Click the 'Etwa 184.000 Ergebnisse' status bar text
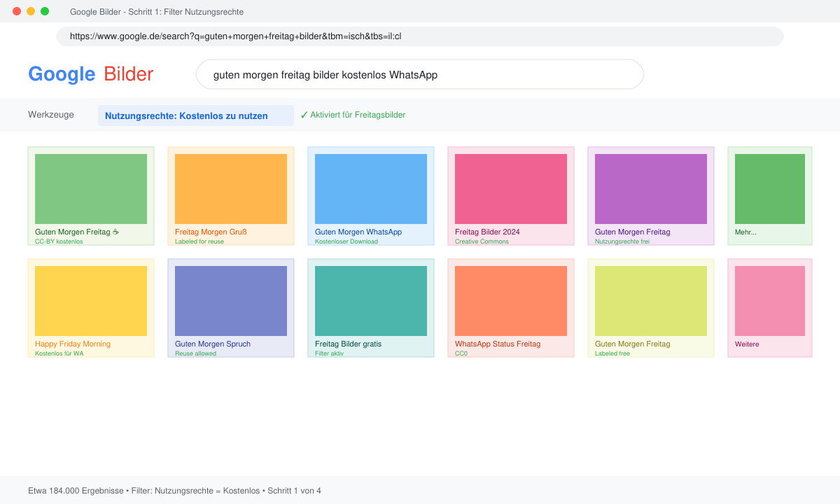Image resolution: width=840 pixels, height=504 pixels. pos(76,491)
